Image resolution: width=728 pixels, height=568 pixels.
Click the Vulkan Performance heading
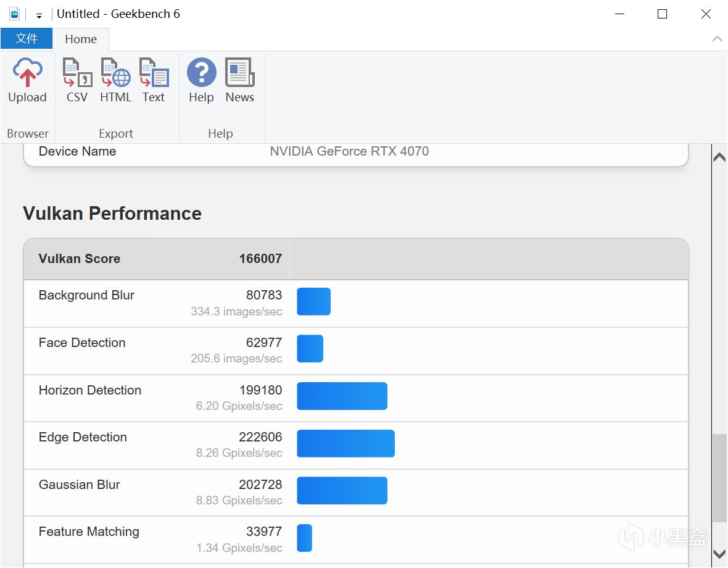(112, 214)
